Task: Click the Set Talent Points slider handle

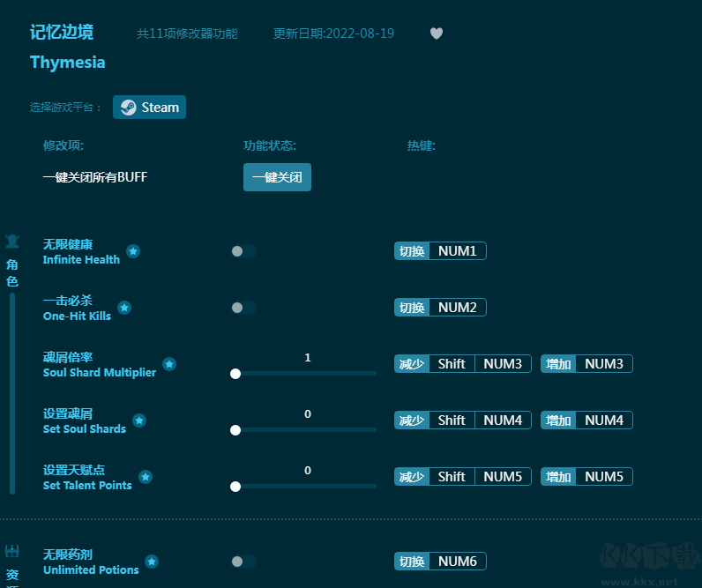Action: 235,487
